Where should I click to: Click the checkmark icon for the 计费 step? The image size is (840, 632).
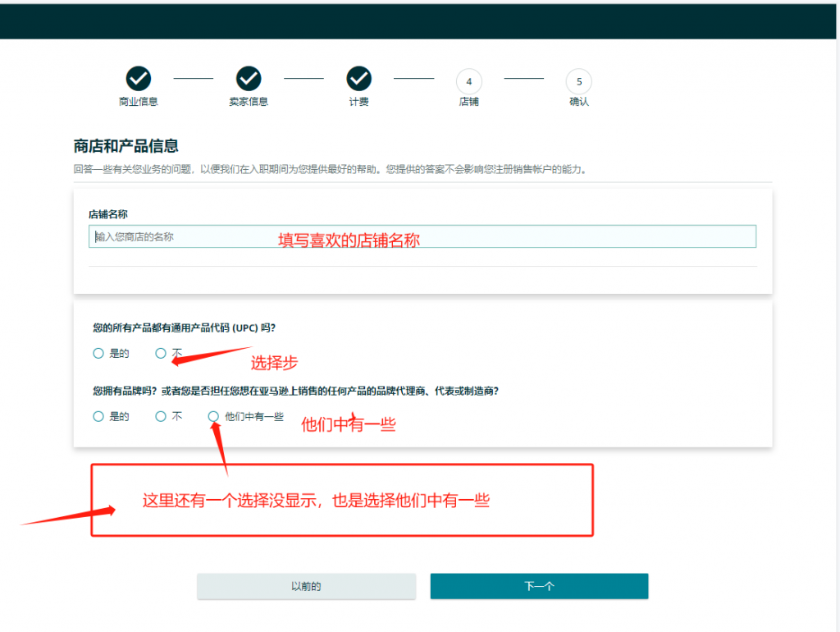click(358, 79)
